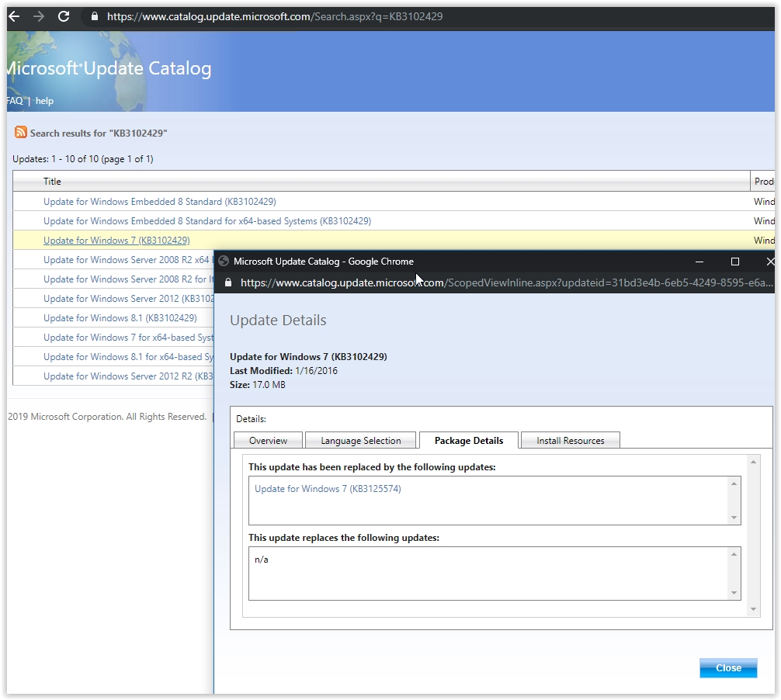Click down arrow of replaces list scrollbar

pos(734,593)
